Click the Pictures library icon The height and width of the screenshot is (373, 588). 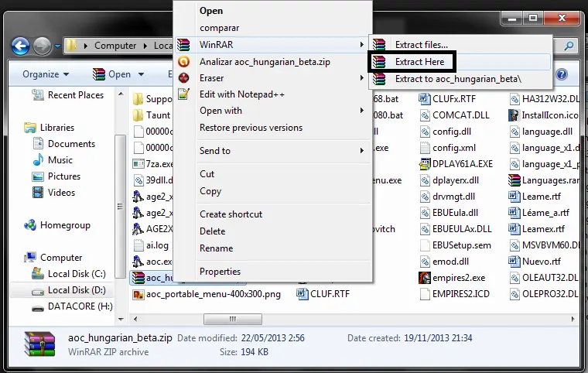[x=38, y=176]
